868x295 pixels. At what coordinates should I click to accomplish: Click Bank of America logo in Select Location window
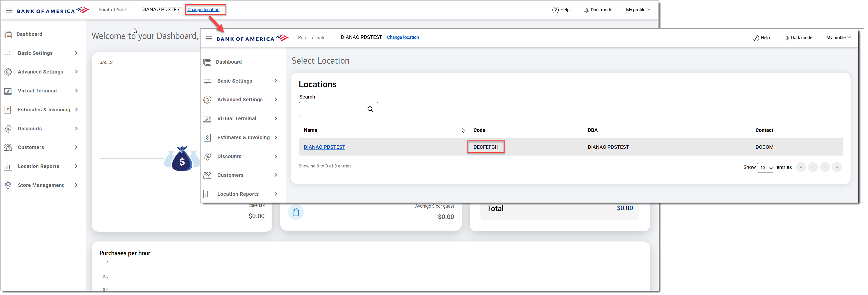click(x=252, y=38)
